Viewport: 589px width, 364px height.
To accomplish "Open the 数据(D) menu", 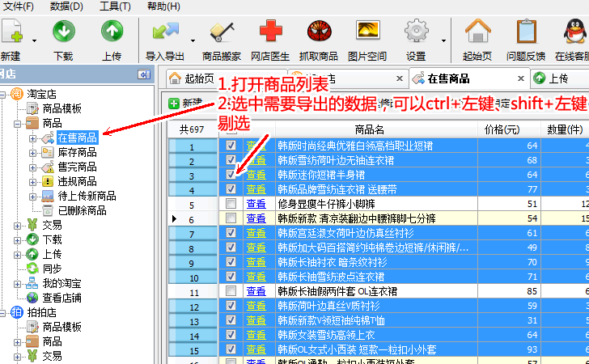I will [66, 6].
